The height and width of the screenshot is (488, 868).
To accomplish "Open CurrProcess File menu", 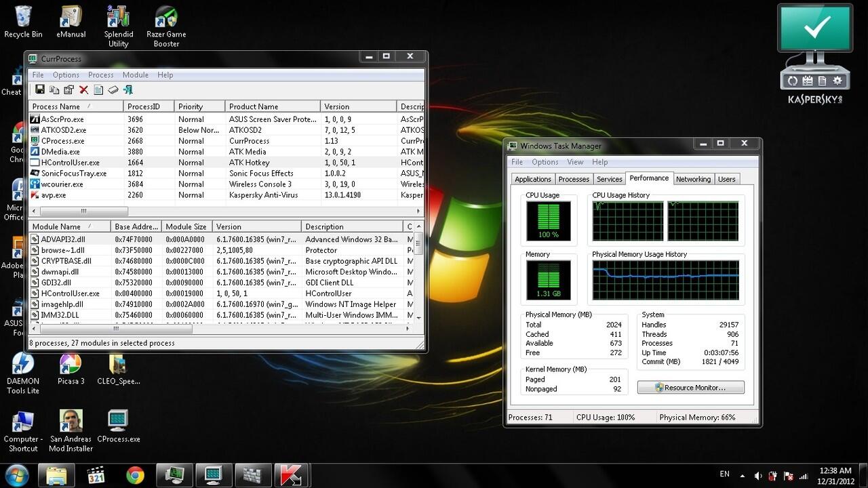I will 38,75.
